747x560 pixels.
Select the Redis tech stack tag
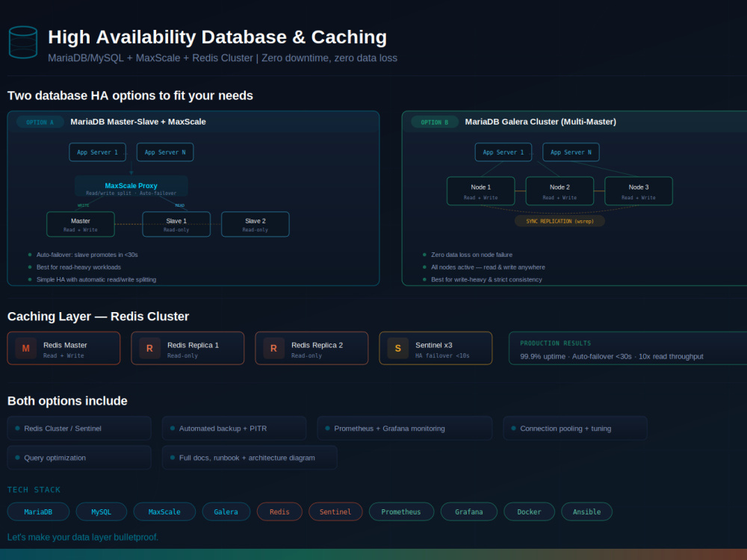pyautogui.click(x=279, y=511)
